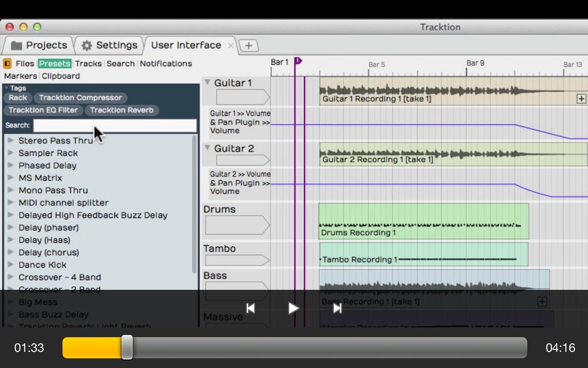This screenshot has width=588, height=368.
Task: Click the Guitar 1 track input box
Action: [243, 97]
